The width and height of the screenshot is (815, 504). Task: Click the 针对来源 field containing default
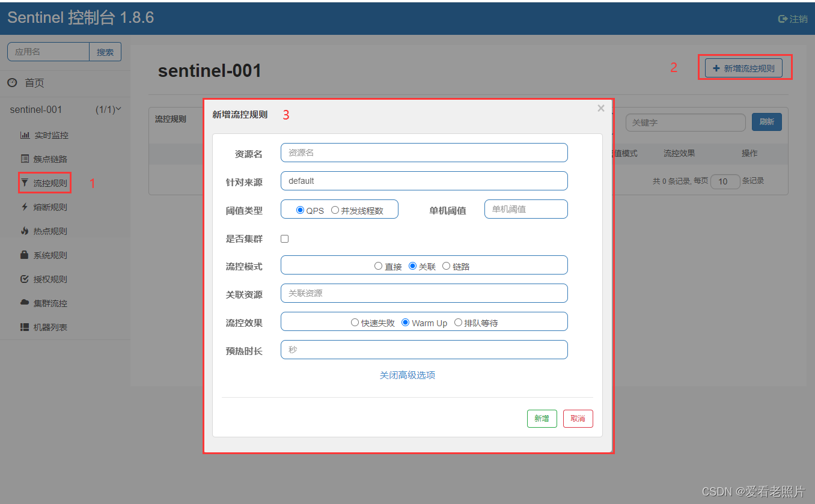pos(424,181)
